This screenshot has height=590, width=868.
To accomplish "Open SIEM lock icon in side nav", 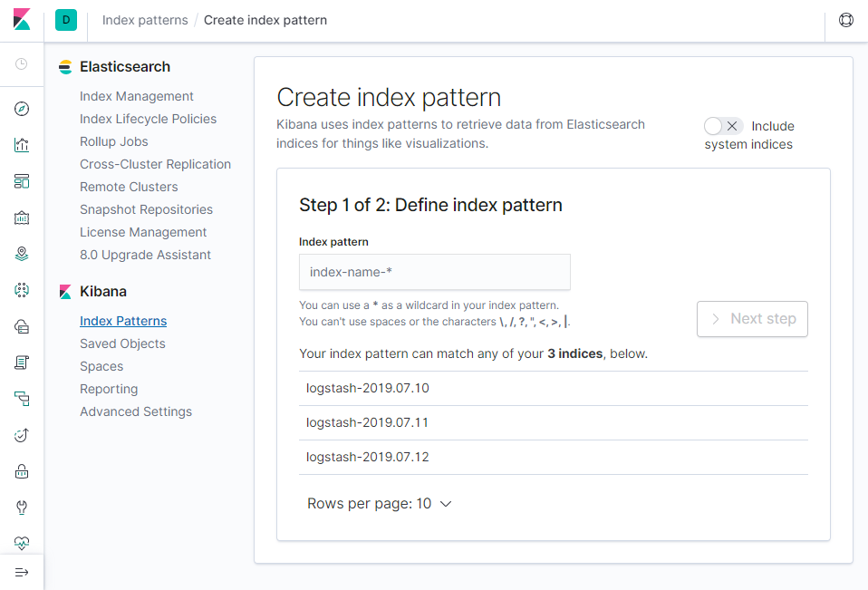I will click(x=22, y=471).
